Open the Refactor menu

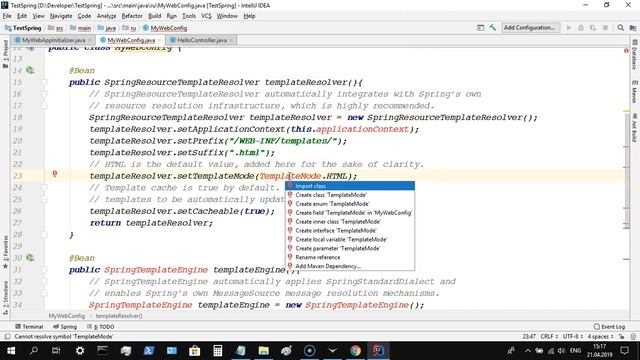pyautogui.click(x=132, y=16)
